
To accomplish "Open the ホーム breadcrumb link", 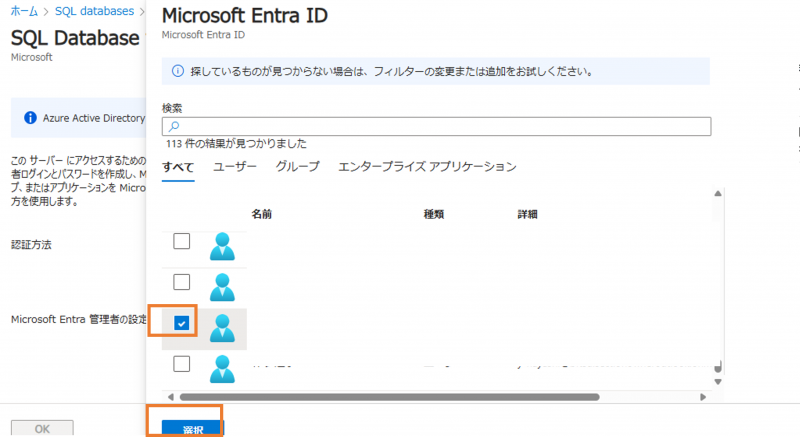I will coord(24,11).
